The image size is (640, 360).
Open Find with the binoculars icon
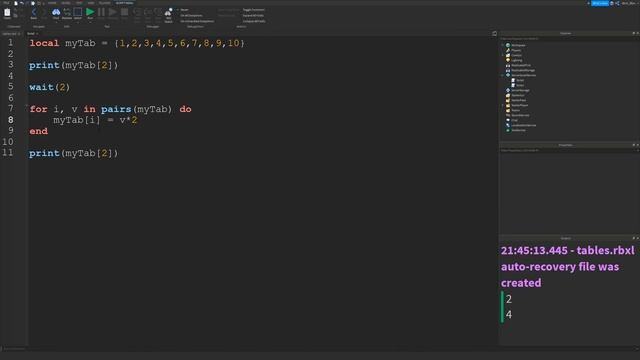[x=56, y=13]
